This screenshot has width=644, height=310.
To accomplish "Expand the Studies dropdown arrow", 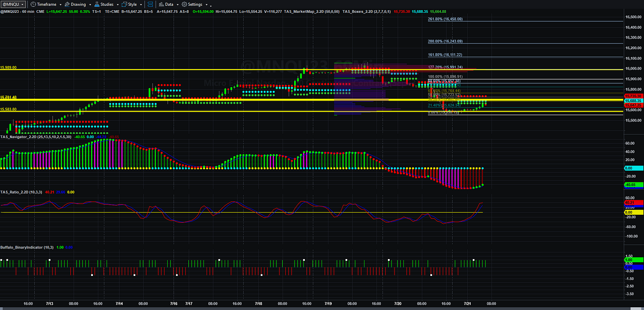I will click(118, 4).
